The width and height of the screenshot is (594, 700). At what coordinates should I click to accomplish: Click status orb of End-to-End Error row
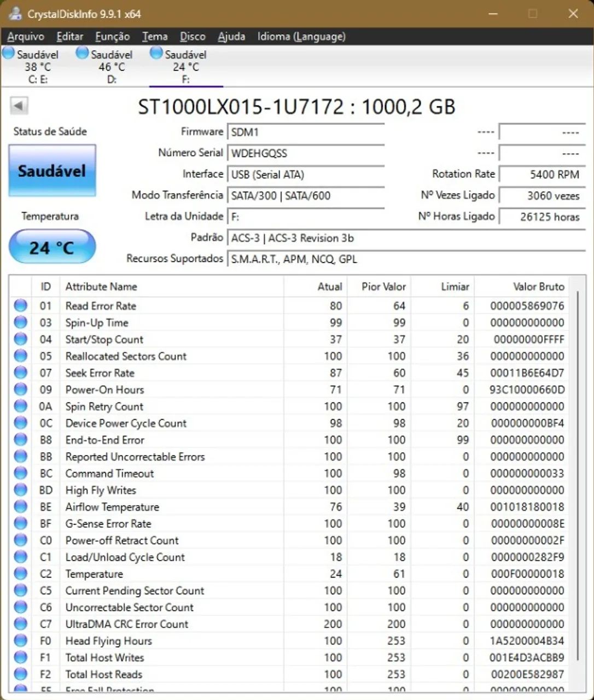pyautogui.click(x=21, y=440)
